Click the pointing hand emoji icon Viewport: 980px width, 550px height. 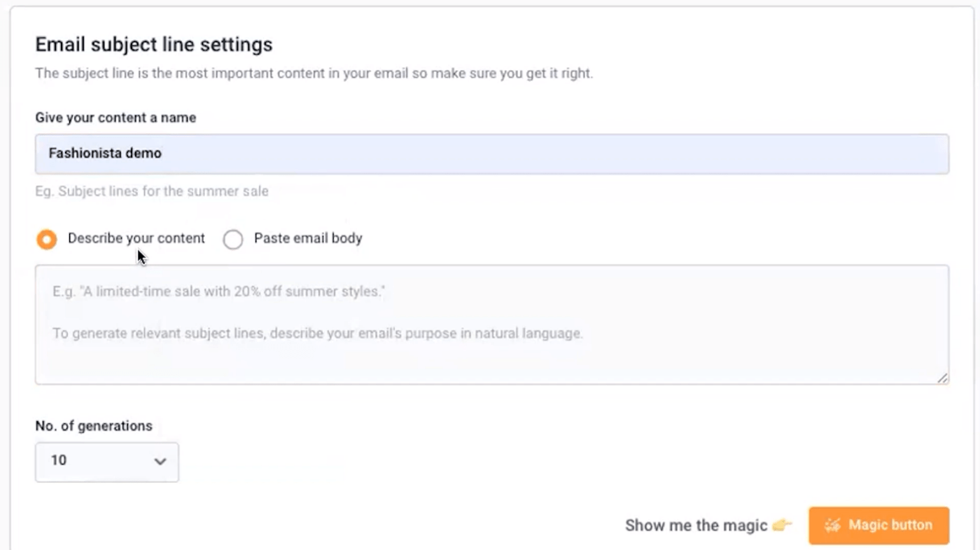[782, 525]
